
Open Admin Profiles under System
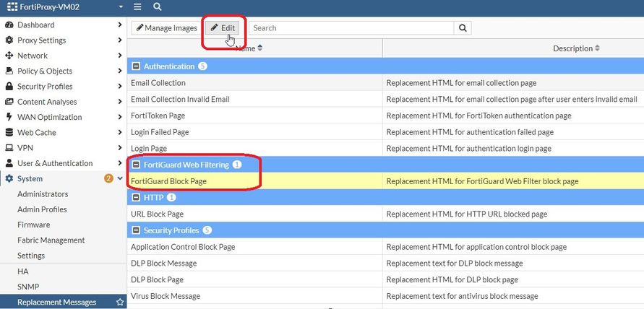pyautogui.click(x=43, y=209)
